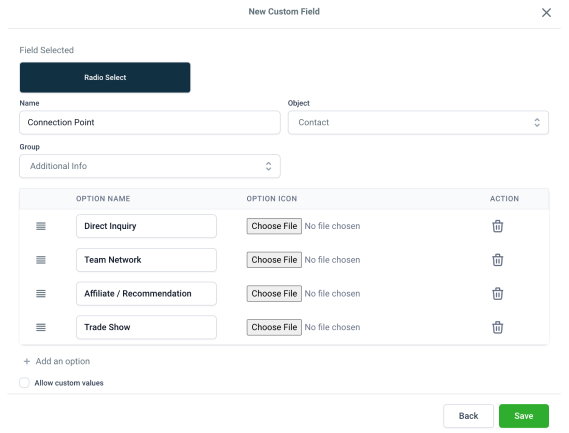Click the OPTION ICON column header

point(272,199)
